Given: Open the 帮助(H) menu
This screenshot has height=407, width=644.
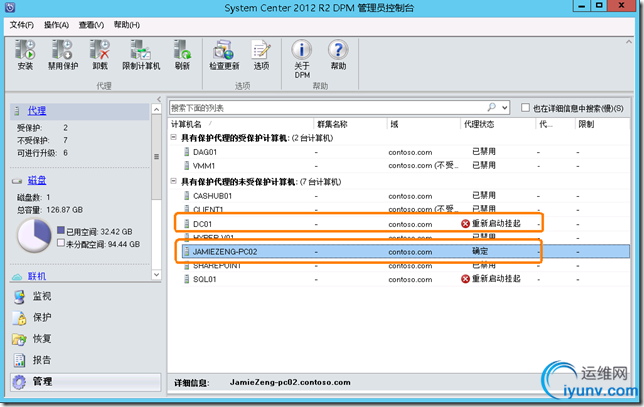Looking at the screenshot, I should click(x=126, y=25).
